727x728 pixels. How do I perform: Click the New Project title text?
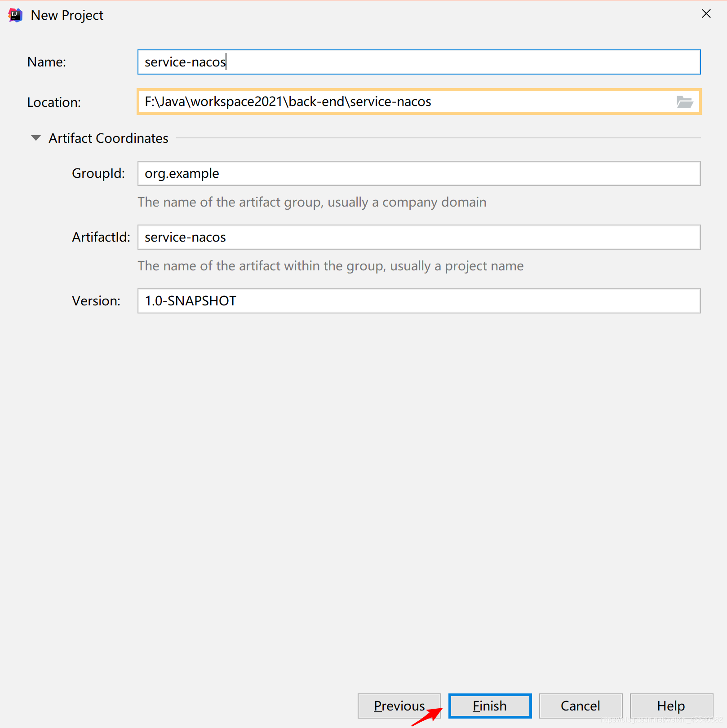tap(67, 15)
